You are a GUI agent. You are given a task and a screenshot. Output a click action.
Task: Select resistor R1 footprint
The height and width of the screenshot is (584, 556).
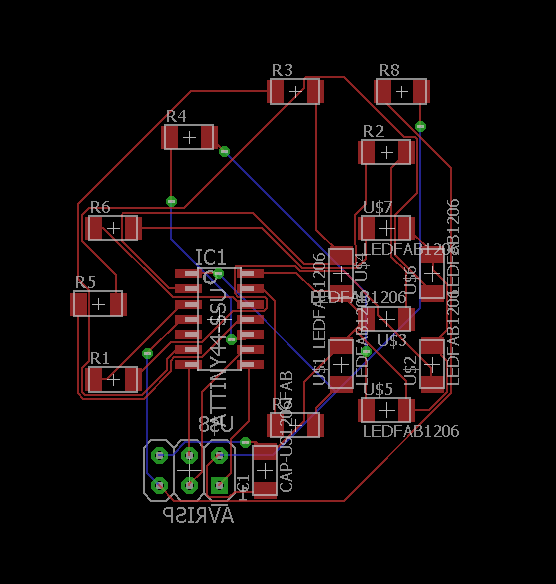[114, 380]
